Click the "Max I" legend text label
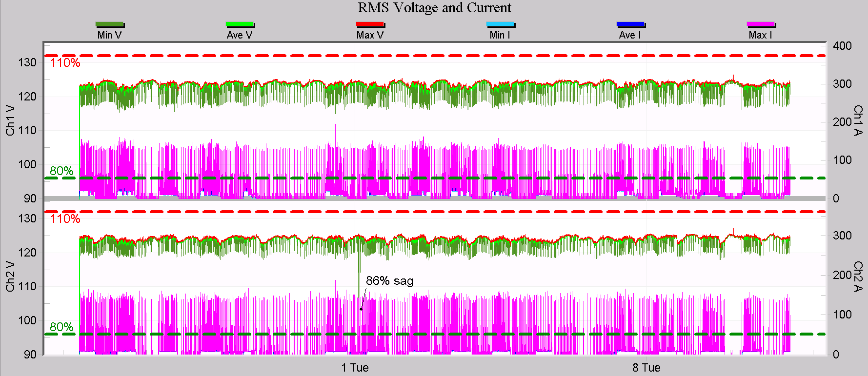Screen dimensions: 868x376 tap(760, 35)
